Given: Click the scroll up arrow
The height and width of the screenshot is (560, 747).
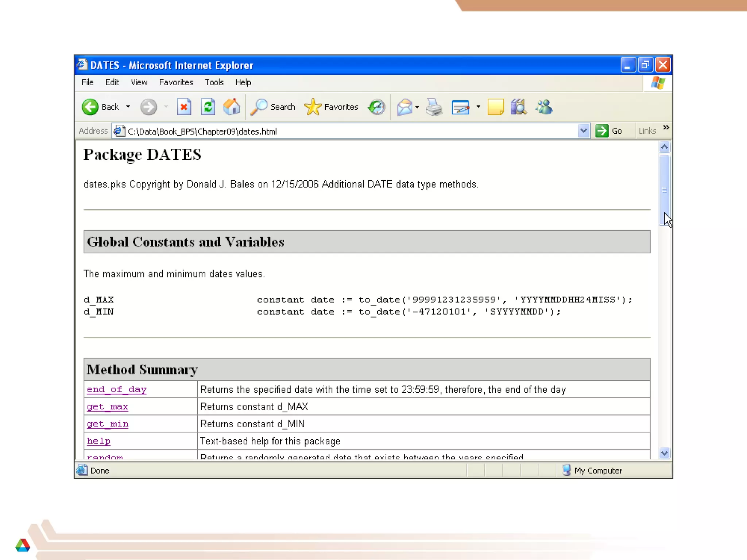Looking at the screenshot, I should tap(665, 147).
